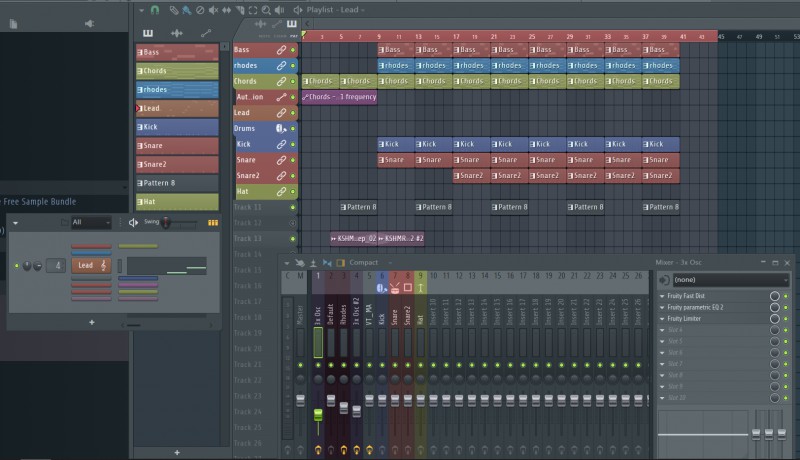The width and height of the screenshot is (800, 460).
Task: Pick the Zoom tool in Playlist toolbar
Action: coord(266,10)
